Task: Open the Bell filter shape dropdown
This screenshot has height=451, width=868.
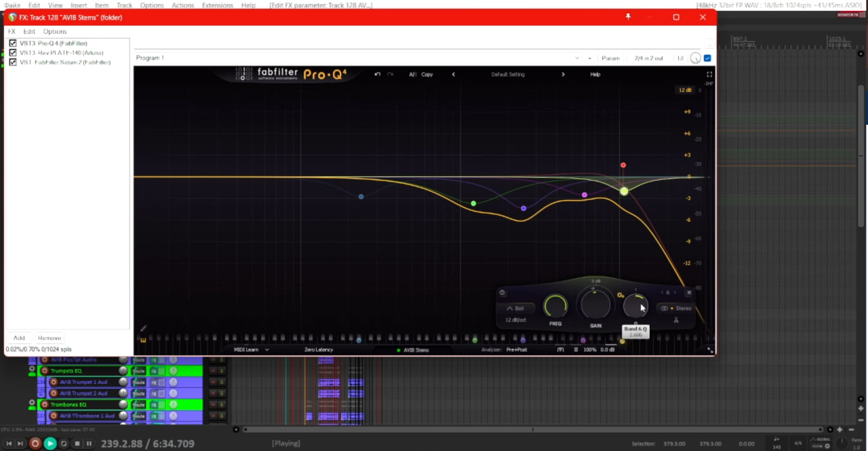Action: coord(515,309)
